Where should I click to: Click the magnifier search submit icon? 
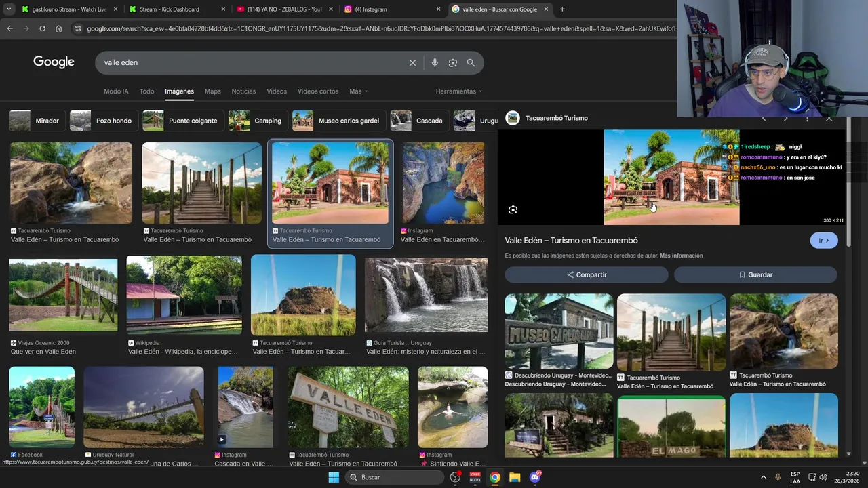(x=471, y=62)
